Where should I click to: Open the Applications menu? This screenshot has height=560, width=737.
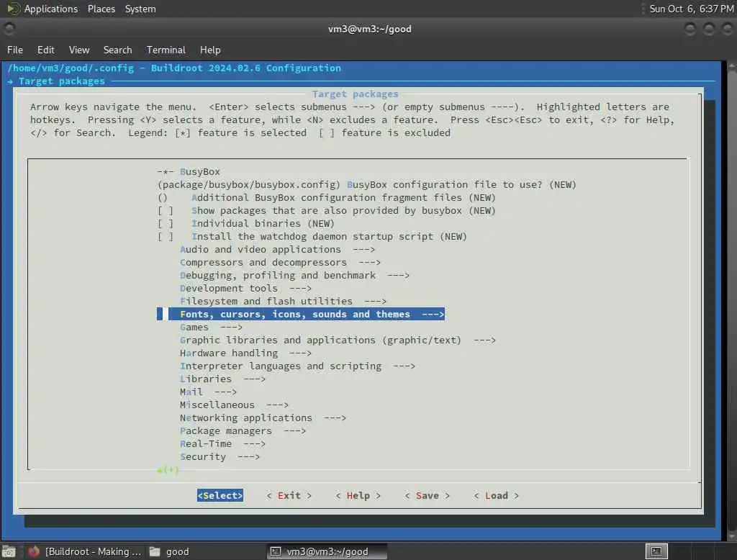[x=51, y=9]
